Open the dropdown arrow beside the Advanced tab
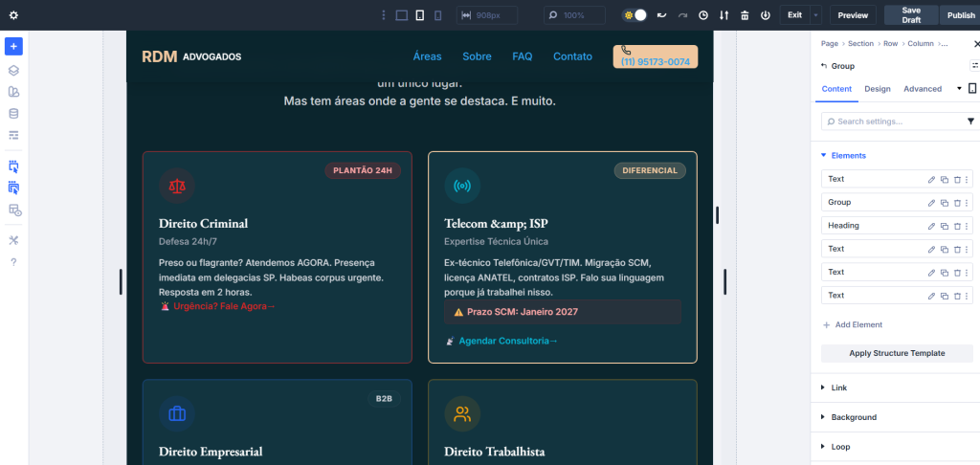The width and height of the screenshot is (980, 465). [x=959, y=89]
